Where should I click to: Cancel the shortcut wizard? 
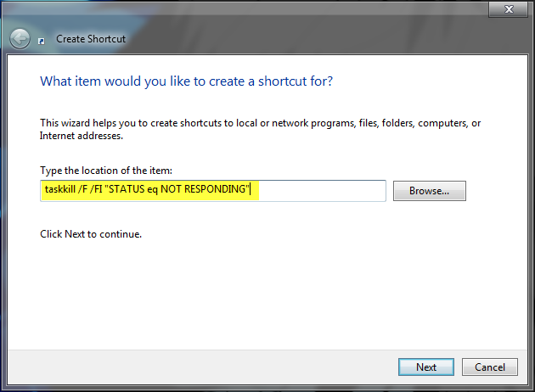click(x=490, y=367)
